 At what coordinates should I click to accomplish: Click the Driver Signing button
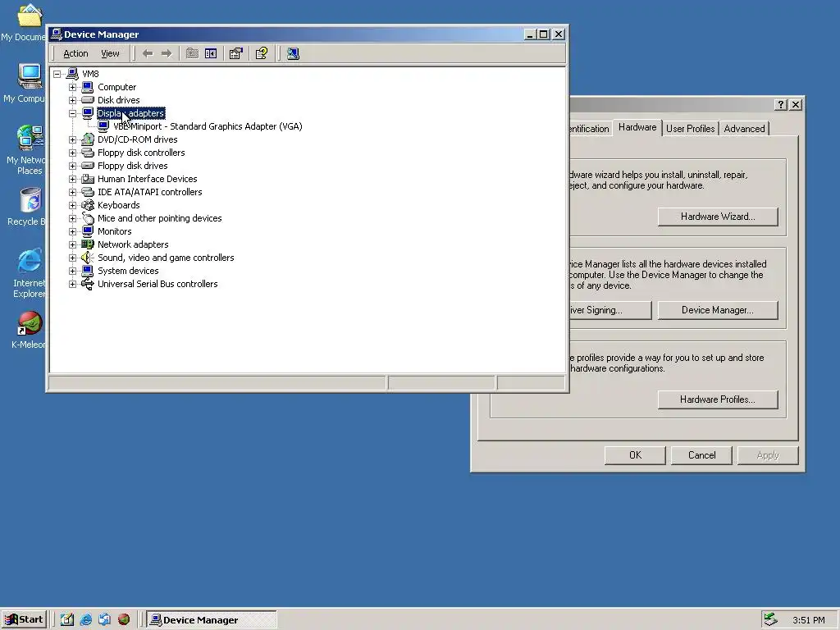pos(609,310)
